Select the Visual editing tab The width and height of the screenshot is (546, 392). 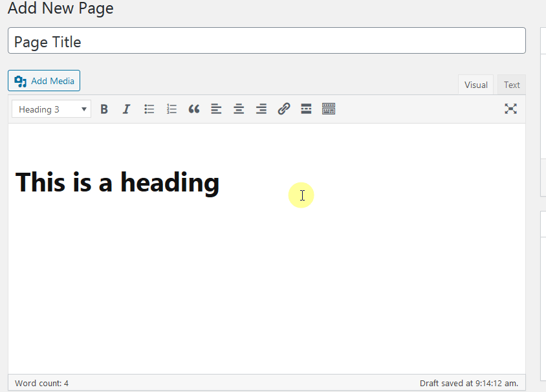click(x=475, y=84)
